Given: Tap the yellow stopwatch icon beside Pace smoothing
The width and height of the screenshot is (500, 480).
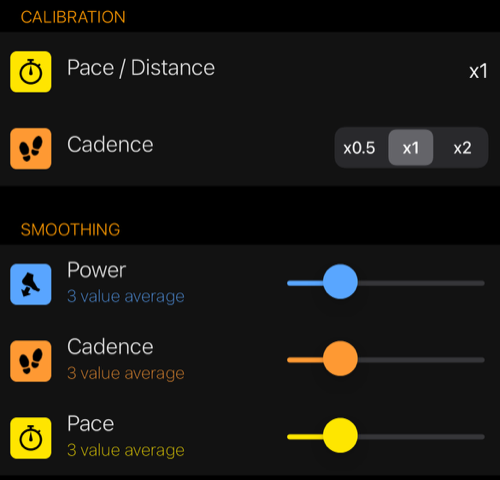Looking at the screenshot, I should coord(31,438).
